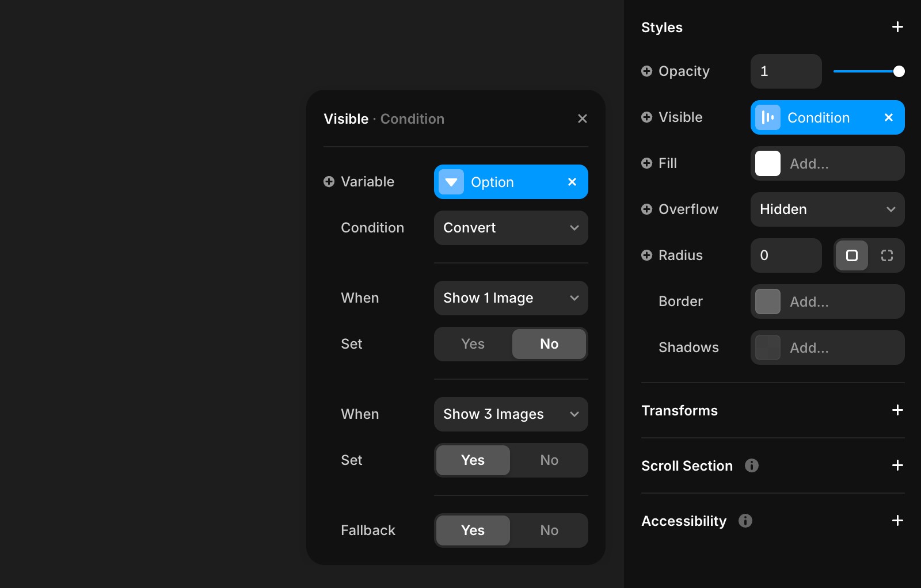The height and width of the screenshot is (588, 921).
Task: Open the gray Border color swatch
Action: [767, 301]
